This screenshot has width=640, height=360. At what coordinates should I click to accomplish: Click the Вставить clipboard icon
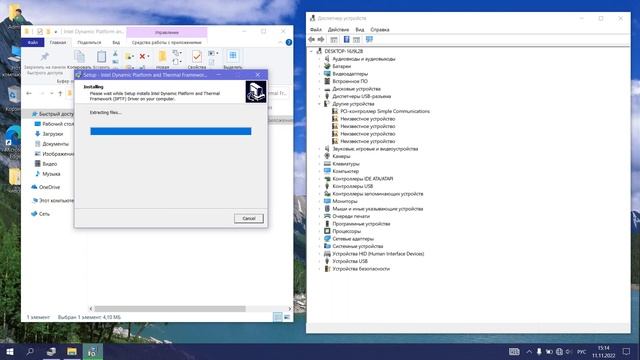[x=101, y=56]
